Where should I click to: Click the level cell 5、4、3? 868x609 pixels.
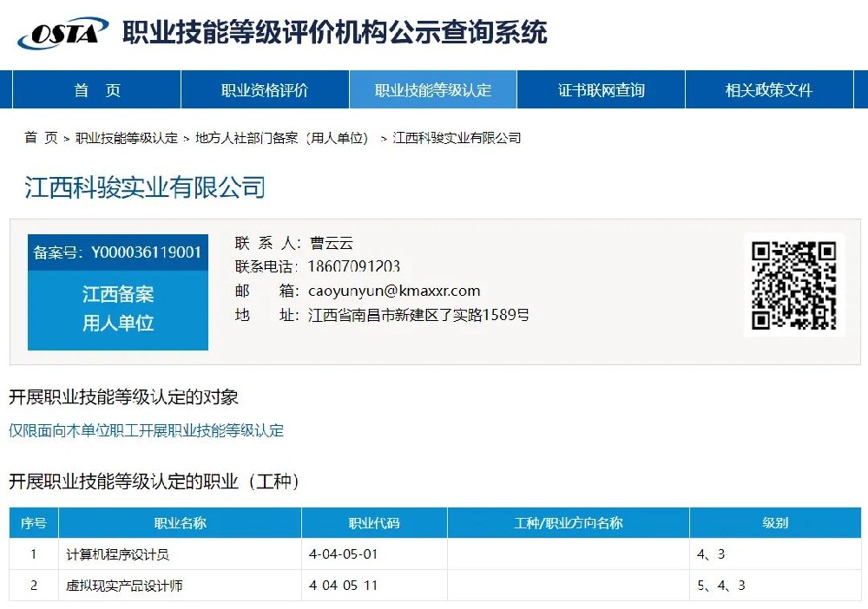click(x=775, y=586)
